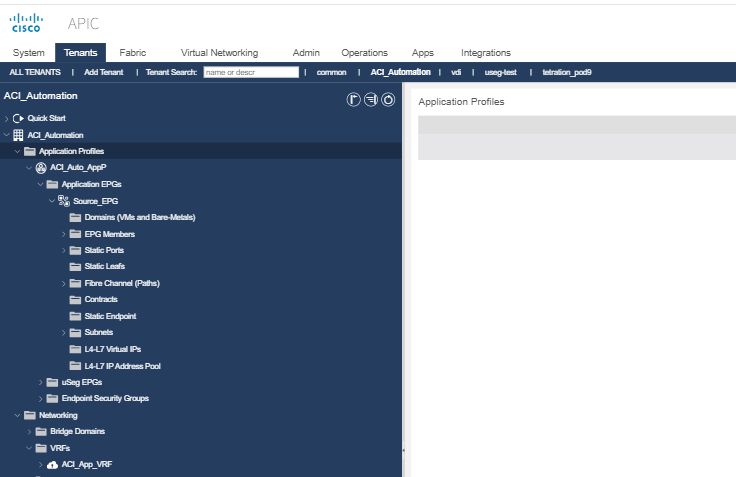
Task: Collapse the Source_EPG chevron
Action: (52, 200)
